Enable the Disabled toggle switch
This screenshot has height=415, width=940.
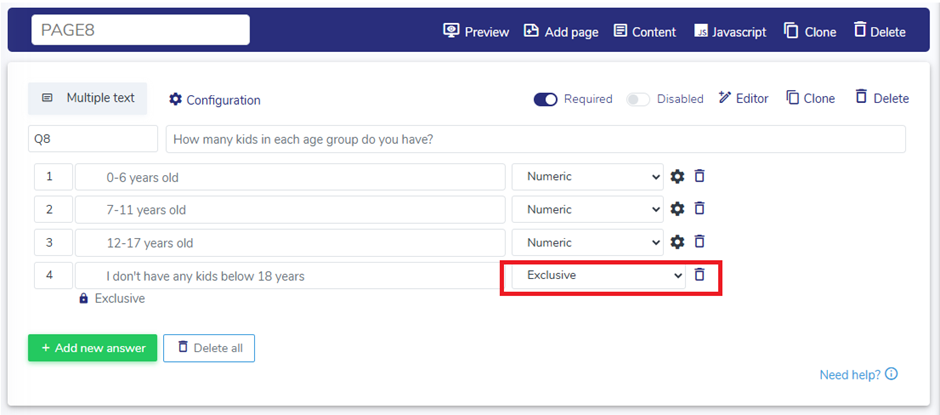point(637,99)
